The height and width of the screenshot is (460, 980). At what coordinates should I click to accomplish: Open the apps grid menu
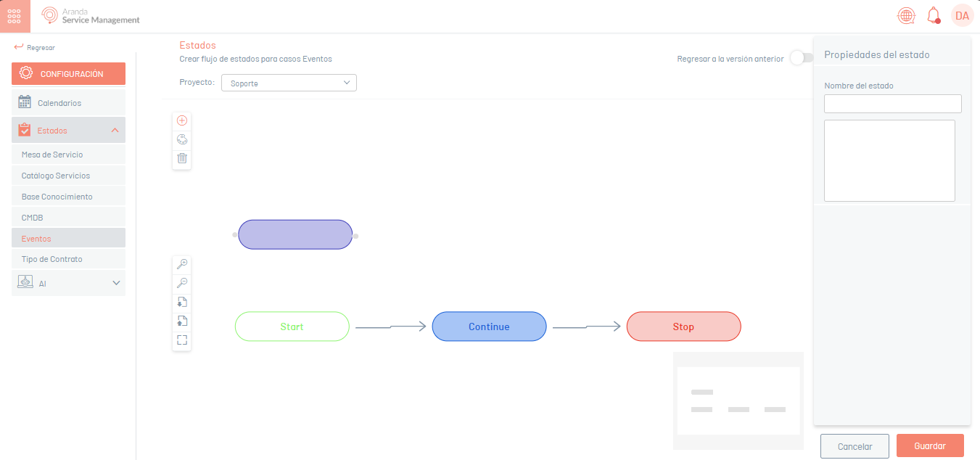[15, 16]
